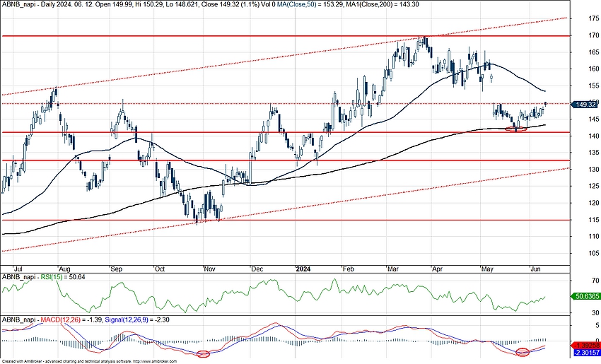Click the 120 price axis label
Screen dimensions: 601x364
point(594,203)
